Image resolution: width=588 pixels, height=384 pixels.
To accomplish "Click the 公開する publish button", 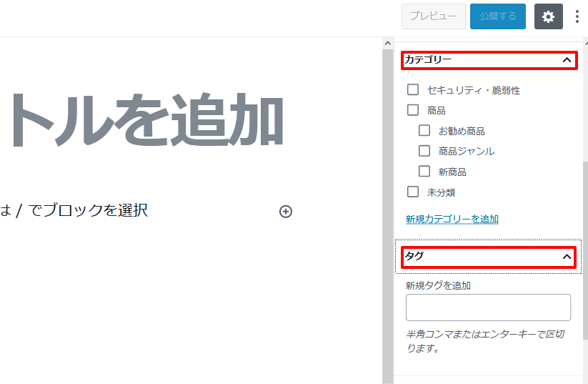I will pos(498,16).
